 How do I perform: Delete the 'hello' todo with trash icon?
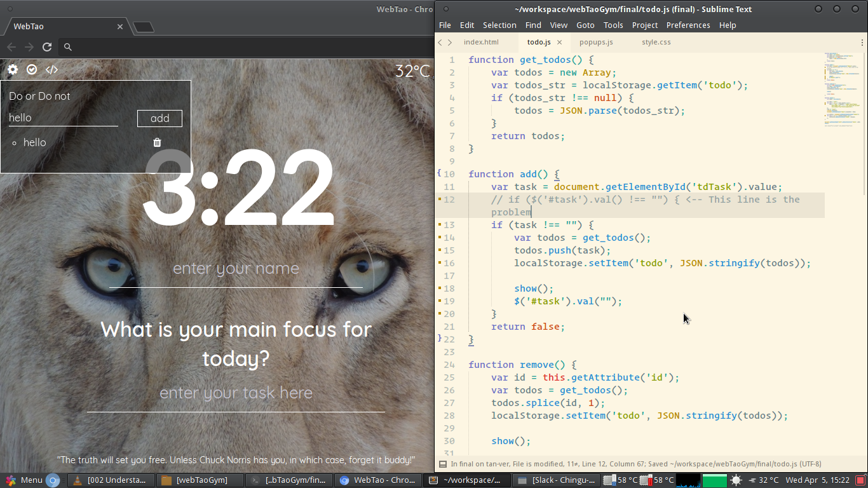click(157, 142)
